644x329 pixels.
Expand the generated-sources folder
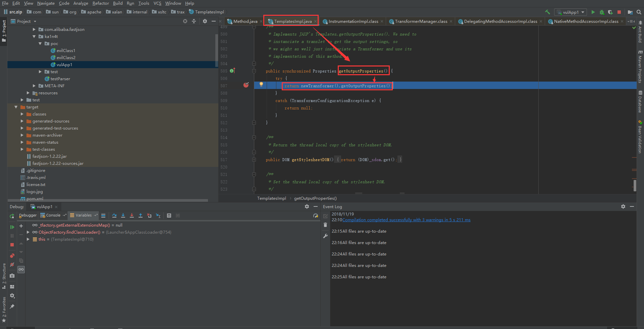[x=22, y=121]
